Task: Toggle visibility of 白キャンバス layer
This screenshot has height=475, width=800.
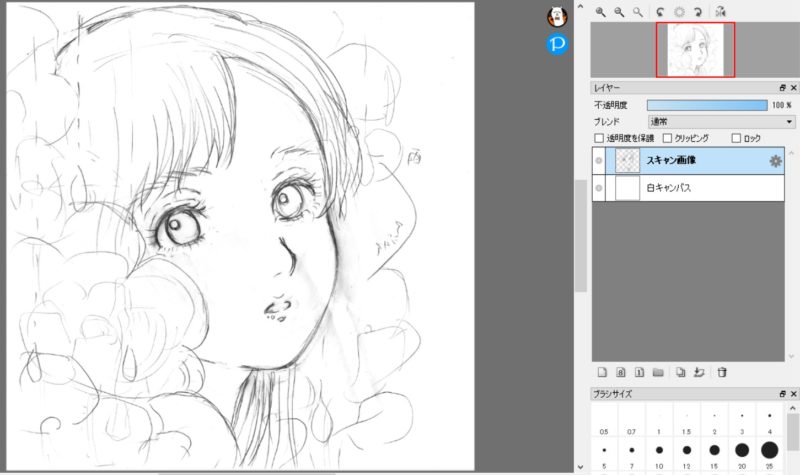Action: coord(599,188)
